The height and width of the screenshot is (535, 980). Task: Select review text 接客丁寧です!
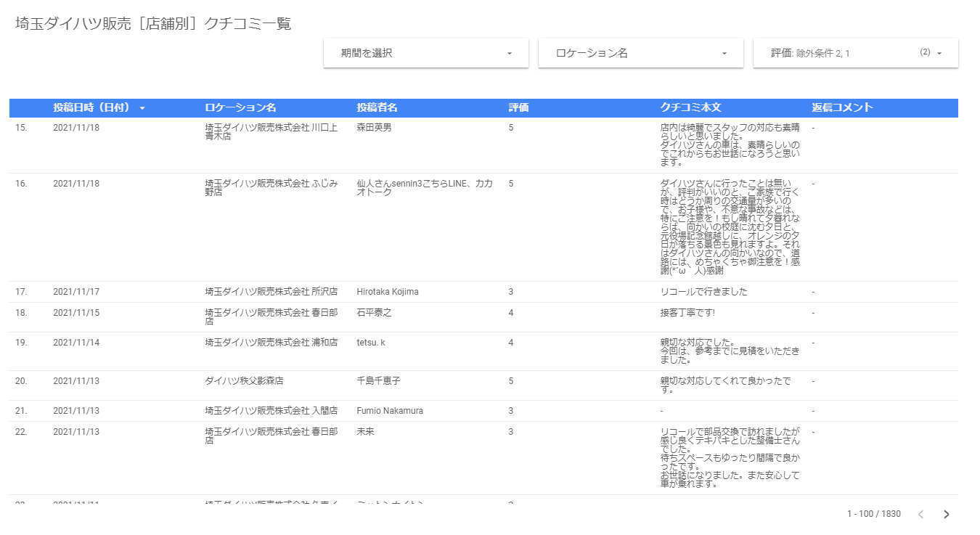(x=687, y=313)
